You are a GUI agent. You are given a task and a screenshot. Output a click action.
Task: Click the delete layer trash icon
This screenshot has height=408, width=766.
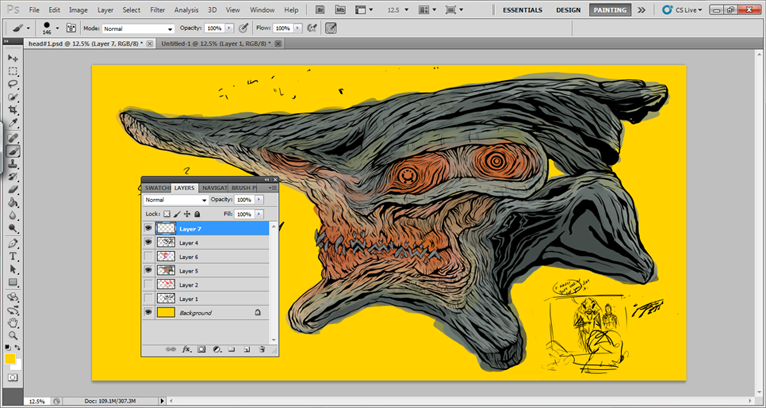262,349
